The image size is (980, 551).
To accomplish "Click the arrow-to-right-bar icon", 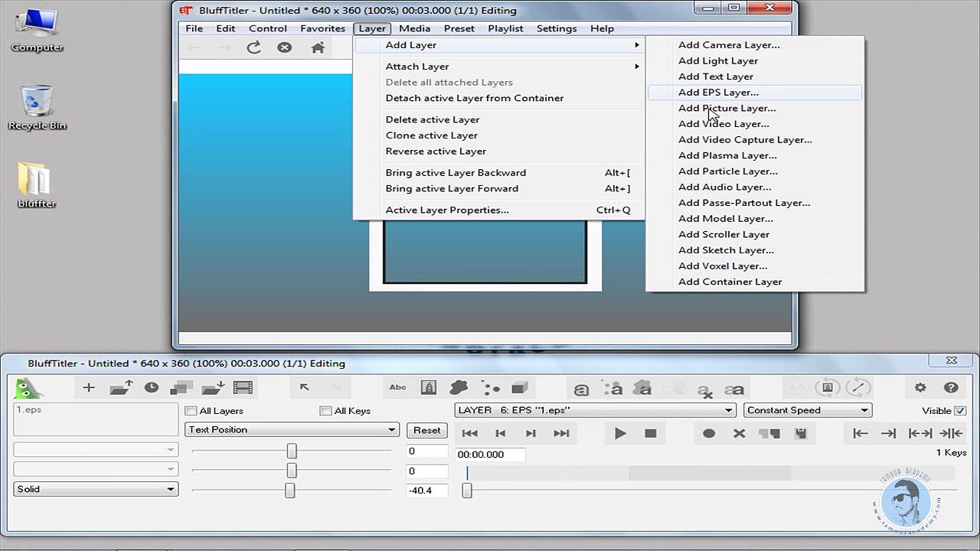I will (889, 433).
